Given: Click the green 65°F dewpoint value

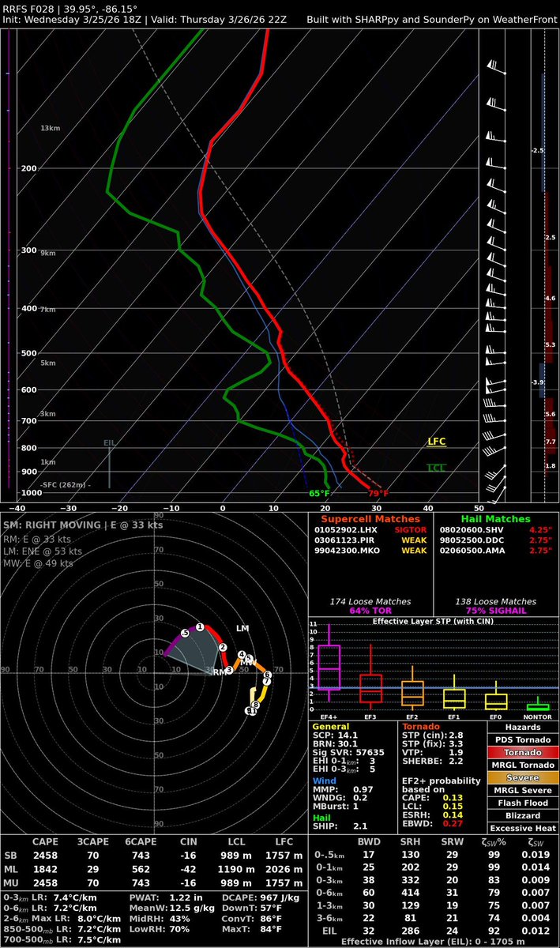Looking at the screenshot, I should pos(319,494).
